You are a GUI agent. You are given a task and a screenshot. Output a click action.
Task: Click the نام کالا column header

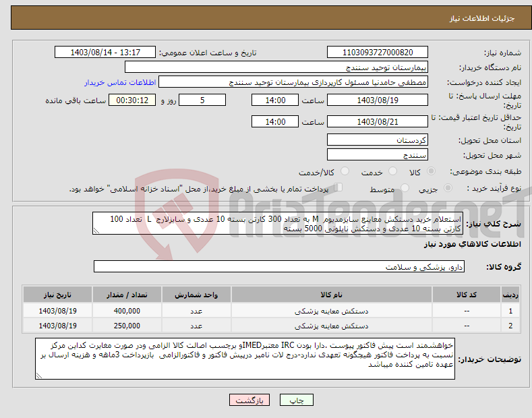click(332, 295)
